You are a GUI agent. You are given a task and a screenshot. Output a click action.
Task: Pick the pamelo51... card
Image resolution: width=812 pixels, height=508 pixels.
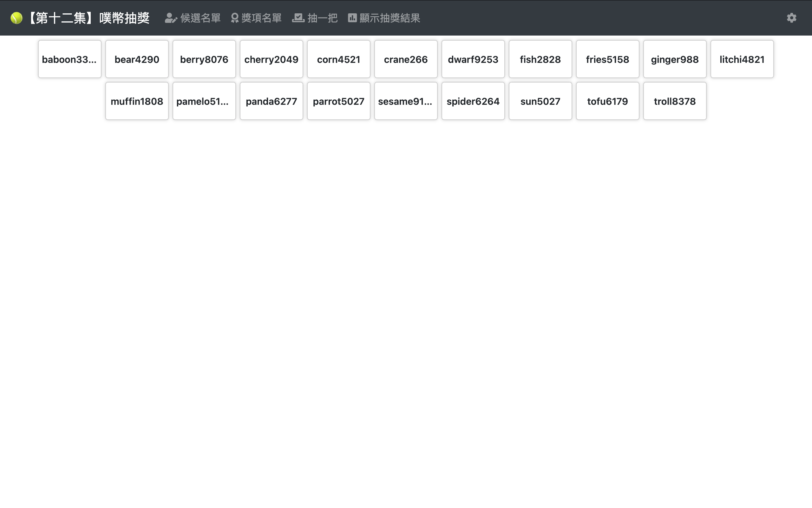pos(204,101)
